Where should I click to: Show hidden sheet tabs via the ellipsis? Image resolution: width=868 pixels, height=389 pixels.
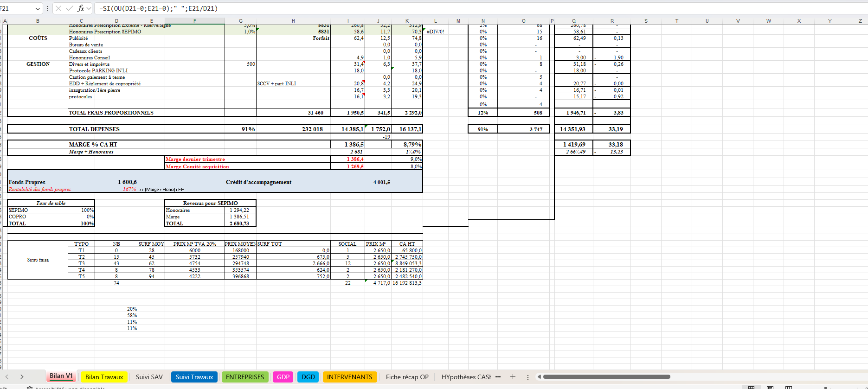click(x=498, y=377)
